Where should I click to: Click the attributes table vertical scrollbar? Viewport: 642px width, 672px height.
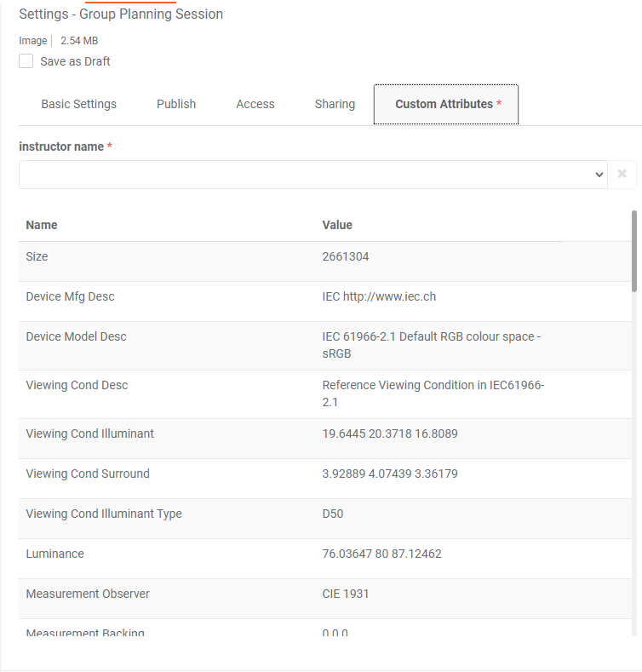click(634, 251)
